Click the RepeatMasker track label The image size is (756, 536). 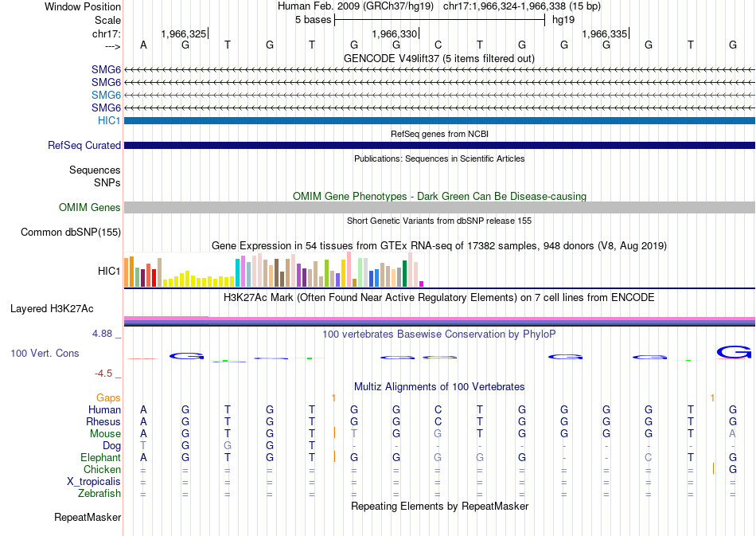[88, 517]
